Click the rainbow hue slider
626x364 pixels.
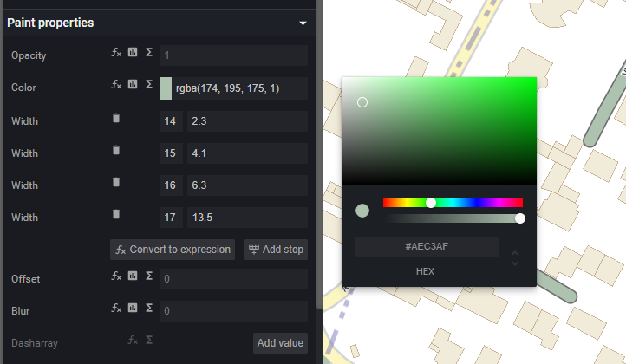click(453, 203)
